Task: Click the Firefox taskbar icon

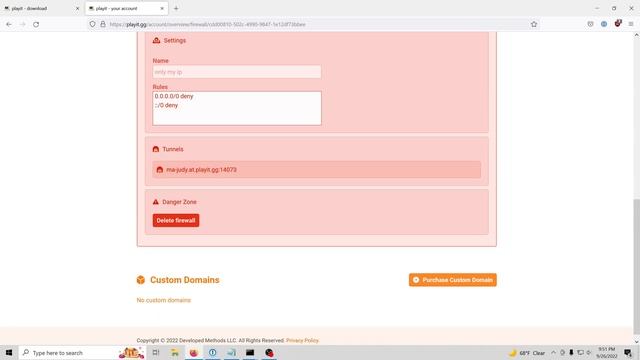Action: coord(193,353)
